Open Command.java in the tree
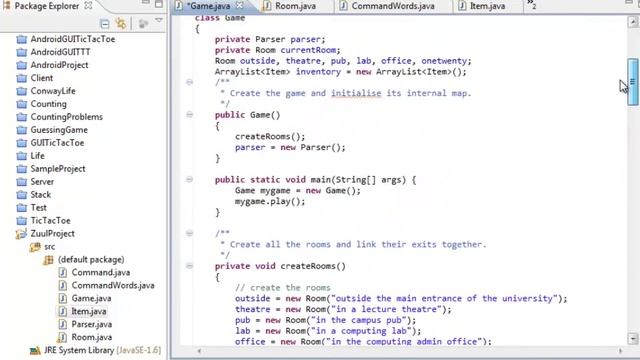 (x=100, y=272)
